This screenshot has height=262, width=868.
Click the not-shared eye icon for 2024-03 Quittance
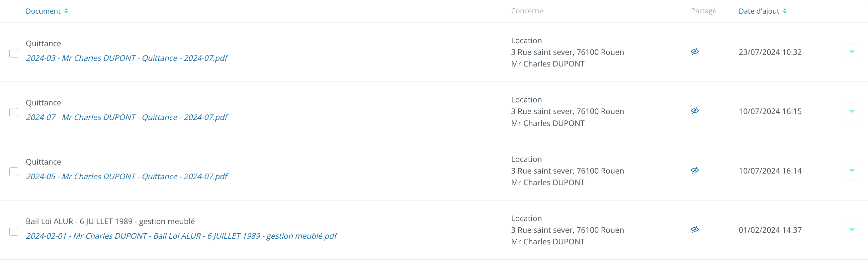(x=694, y=52)
